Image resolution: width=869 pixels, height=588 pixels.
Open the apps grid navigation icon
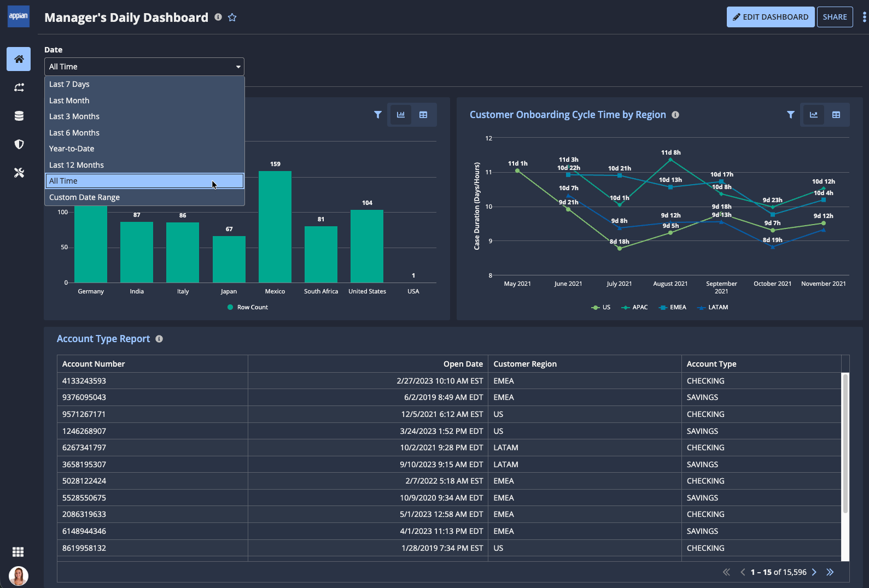coord(18,552)
